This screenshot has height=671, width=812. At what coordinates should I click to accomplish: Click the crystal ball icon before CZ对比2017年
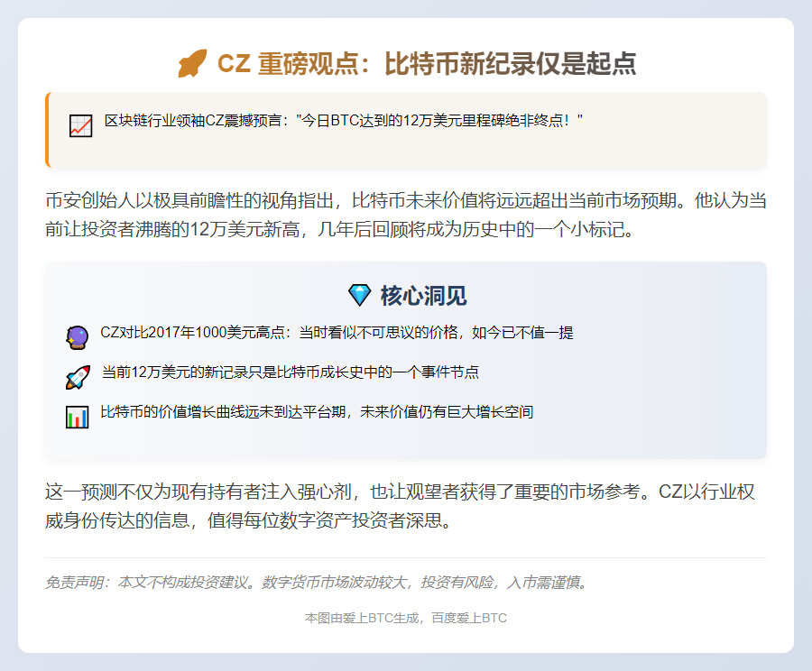point(78,337)
